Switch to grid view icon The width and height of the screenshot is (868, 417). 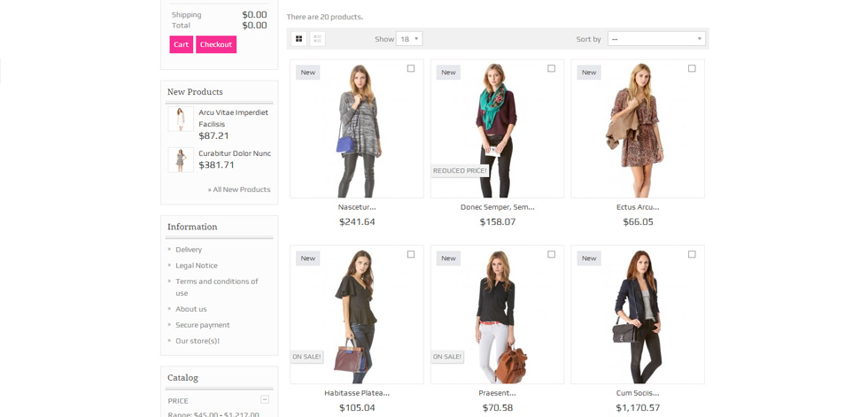pyautogui.click(x=299, y=39)
